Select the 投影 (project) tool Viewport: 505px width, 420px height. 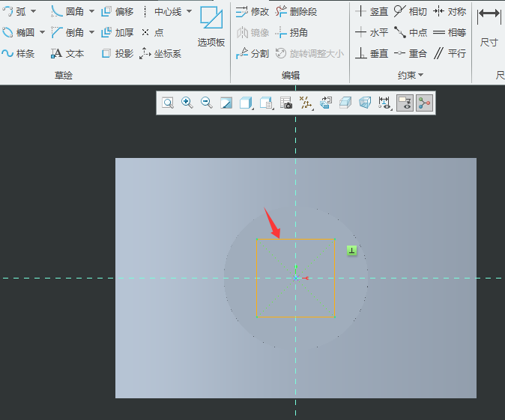point(117,53)
